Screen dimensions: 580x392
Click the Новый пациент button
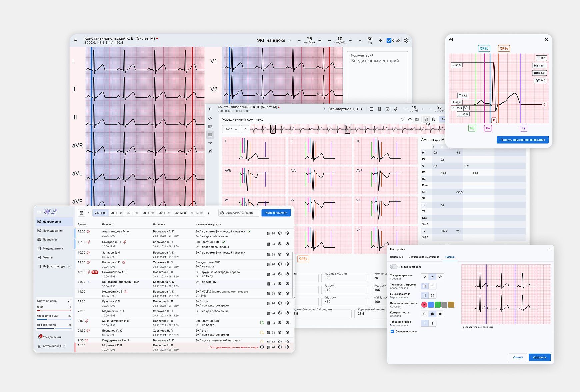[x=276, y=213]
